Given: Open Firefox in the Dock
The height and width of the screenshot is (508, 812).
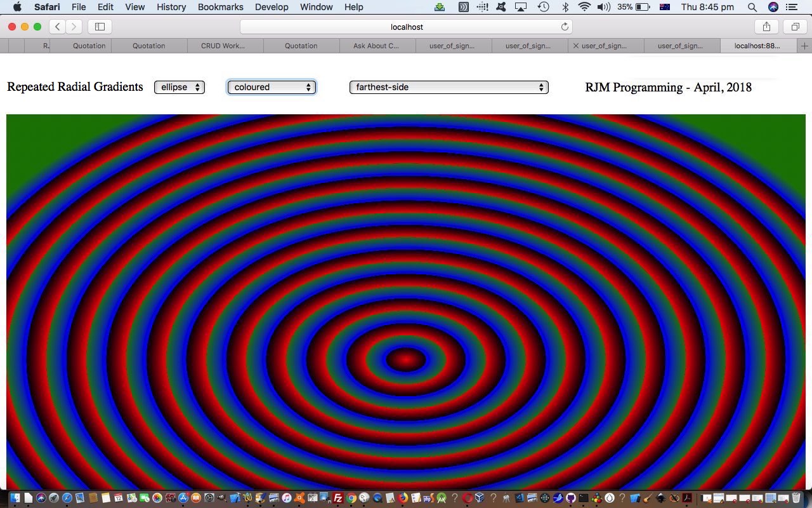Looking at the screenshot, I should click(x=403, y=498).
